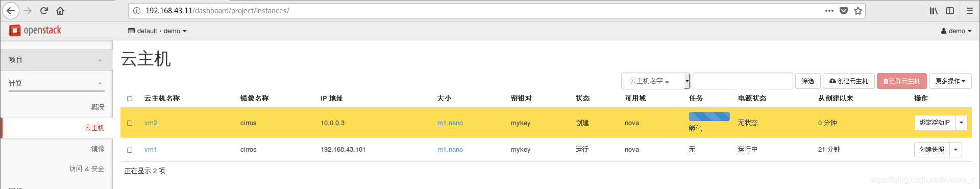Image resolution: width=980 pixels, height=189 pixels.
Task: Click the IP 10.0.0.3 cell
Action: point(332,123)
